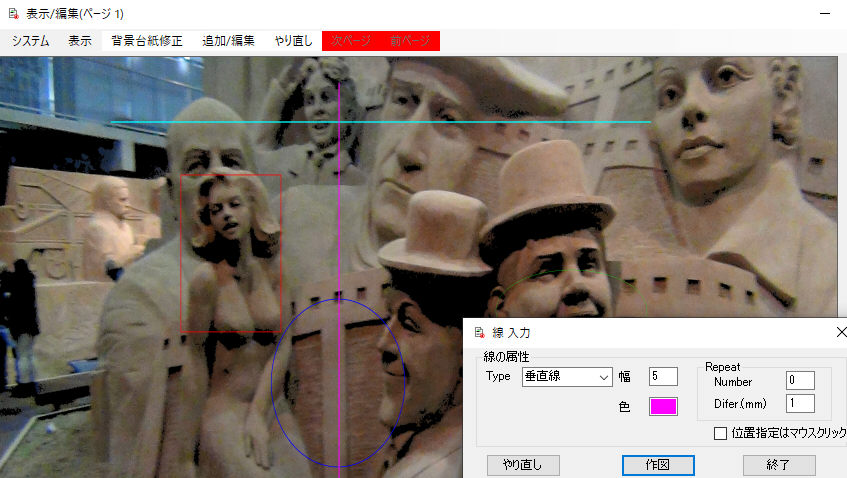Image resolution: width=847 pixels, height=478 pixels.
Task: Click the 幅 width input field
Action: pyautogui.click(x=663, y=377)
